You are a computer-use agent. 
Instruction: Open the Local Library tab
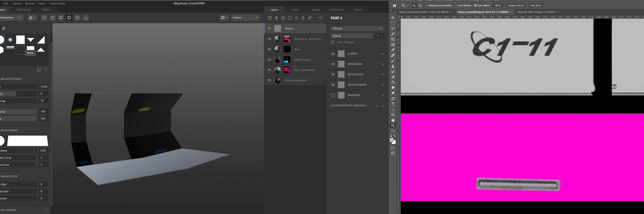pyautogui.click(x=23, y=10)
